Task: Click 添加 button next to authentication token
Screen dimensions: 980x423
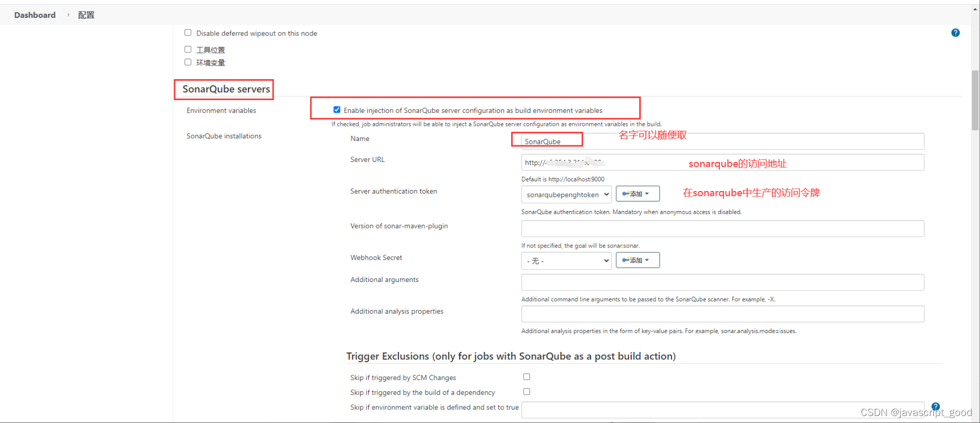Action: pyautogui.click(x=638, y=194)
